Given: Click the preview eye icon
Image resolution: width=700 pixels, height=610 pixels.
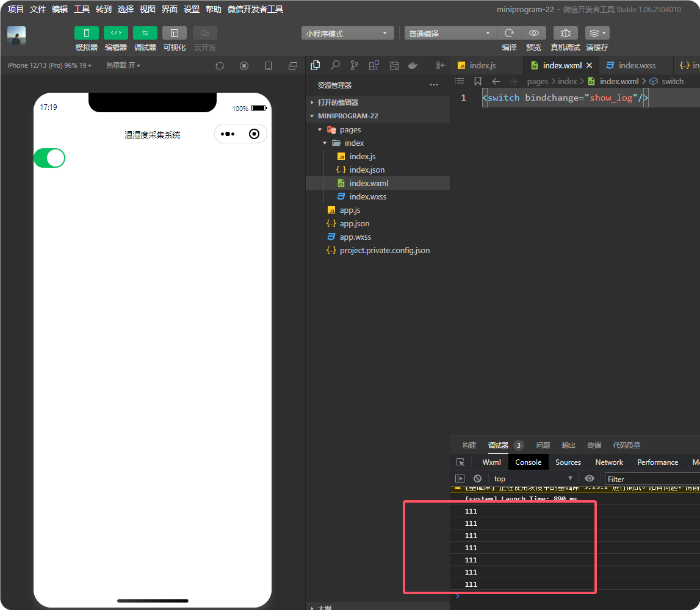Looking at the screenshot, I should point(533,33).
